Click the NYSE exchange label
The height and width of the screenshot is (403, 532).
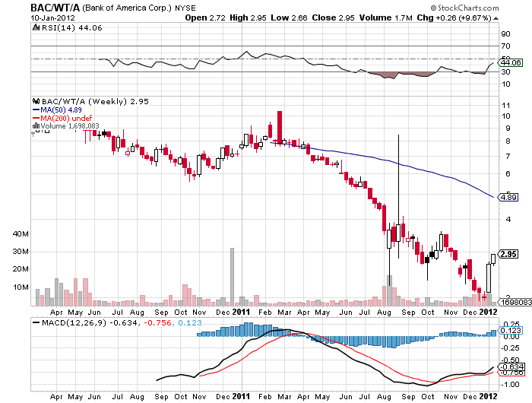click(x=185, y=8)
